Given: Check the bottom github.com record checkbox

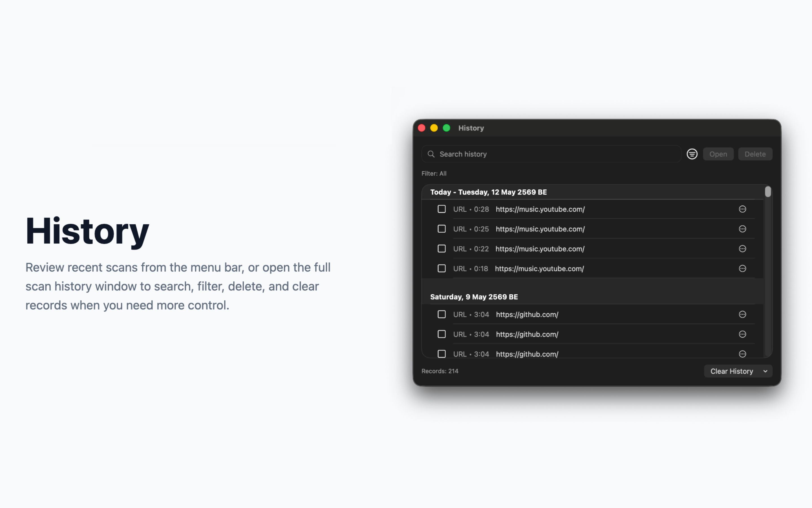Looking at the screenshot, I should 442,354.
